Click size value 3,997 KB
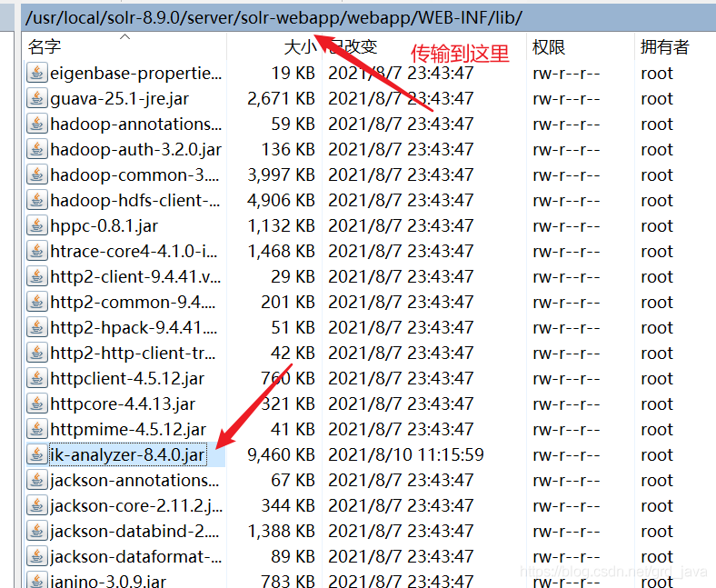 pos(282,175)
